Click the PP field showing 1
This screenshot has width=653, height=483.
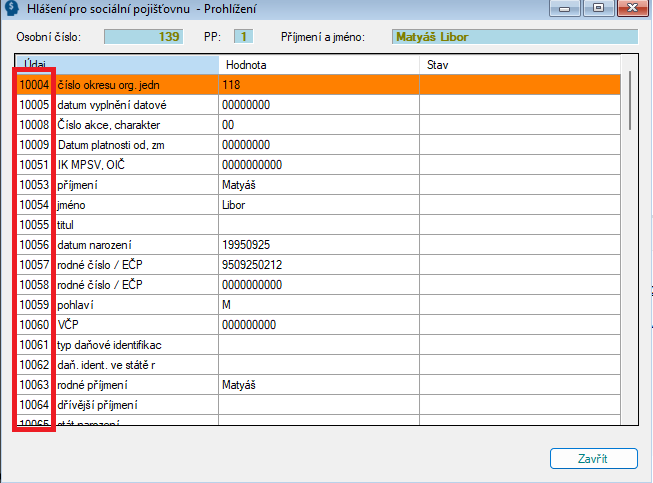point(243,37)
